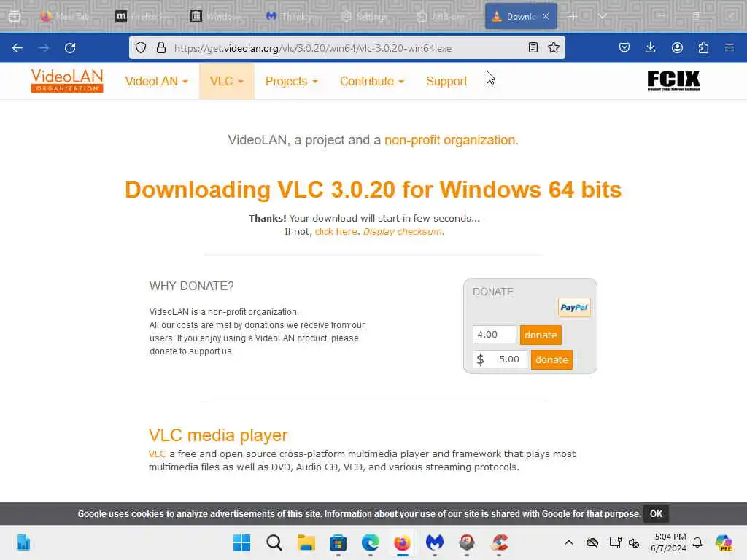
Task: Click donate button beside 4.00 field
Action: [x=541, y=335]
